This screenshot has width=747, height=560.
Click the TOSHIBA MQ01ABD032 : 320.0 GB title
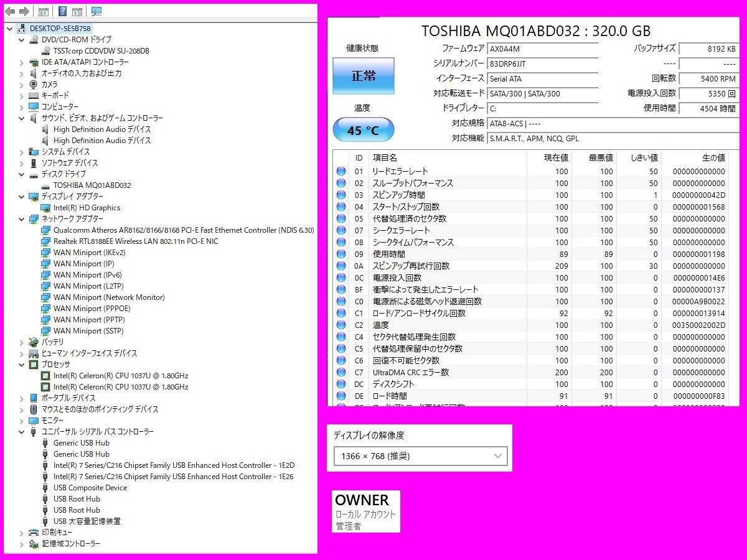(x=536, y=31)
